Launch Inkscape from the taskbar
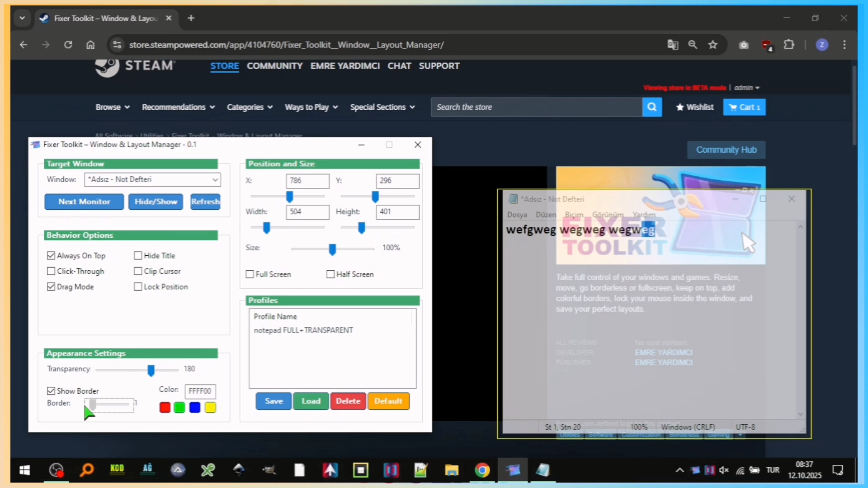 point(240,470)
